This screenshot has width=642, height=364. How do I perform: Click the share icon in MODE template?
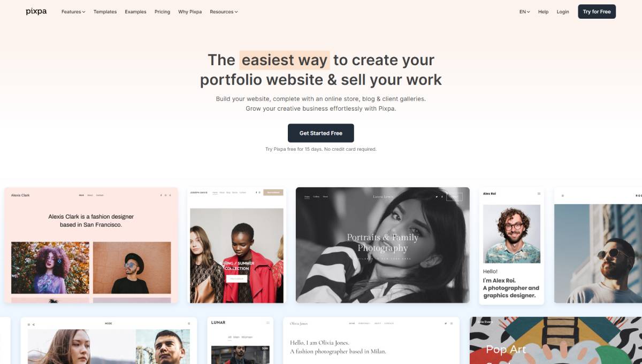[33, 324]
